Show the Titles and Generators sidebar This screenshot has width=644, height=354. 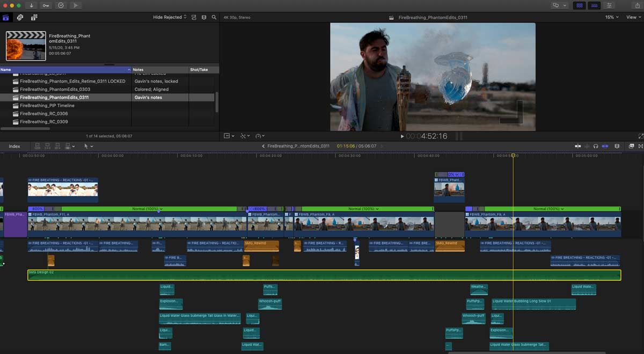(34, 17)
